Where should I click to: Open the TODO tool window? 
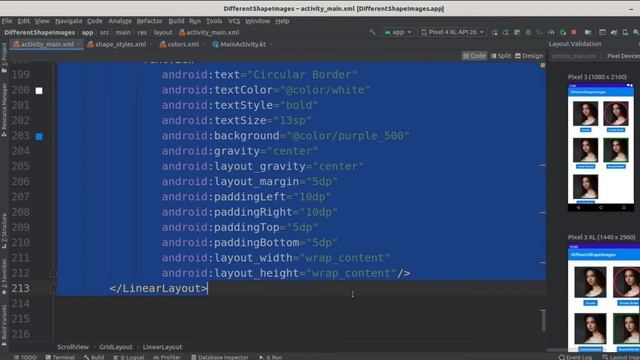(x=25, y=357)
